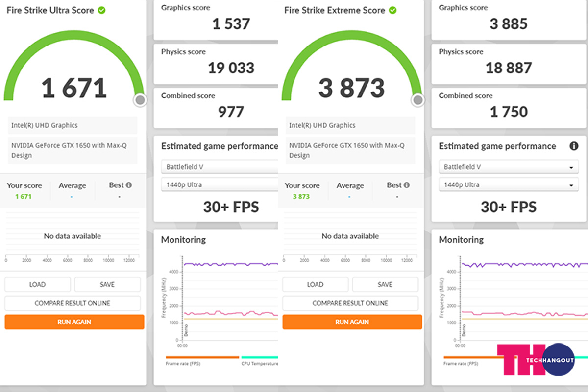588x392 pixels.
Task: Click LOAD under the Fire Strike Extreme score
Action: 315,284
